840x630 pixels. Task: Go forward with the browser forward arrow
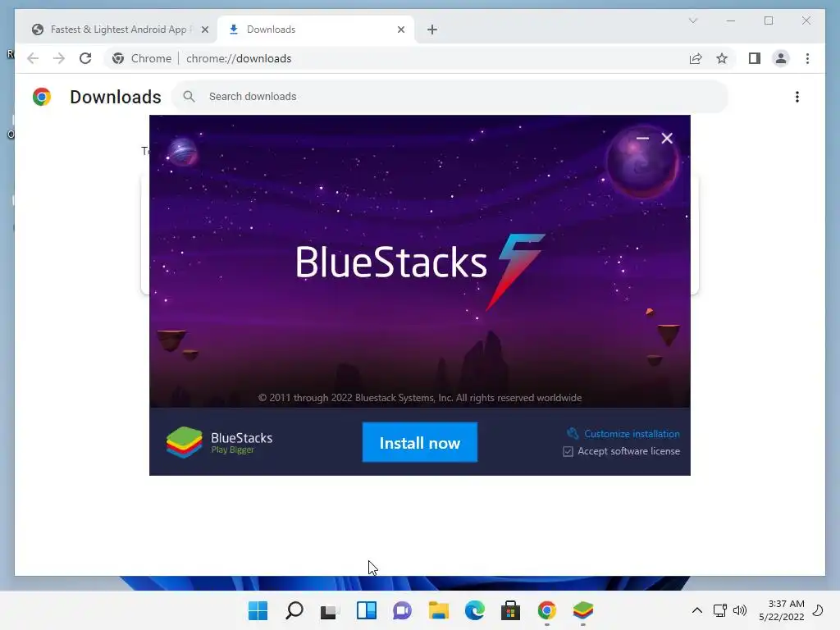click(x=59, y=58)
